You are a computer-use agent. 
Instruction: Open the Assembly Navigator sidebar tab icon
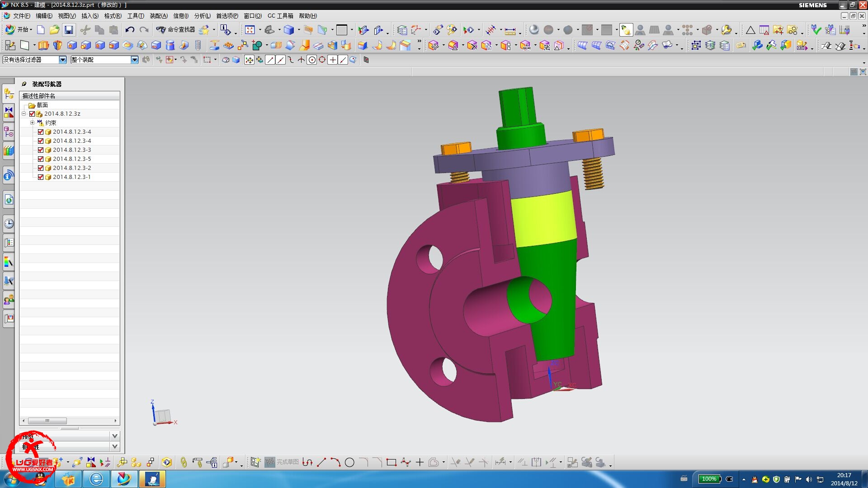point(9,94)
